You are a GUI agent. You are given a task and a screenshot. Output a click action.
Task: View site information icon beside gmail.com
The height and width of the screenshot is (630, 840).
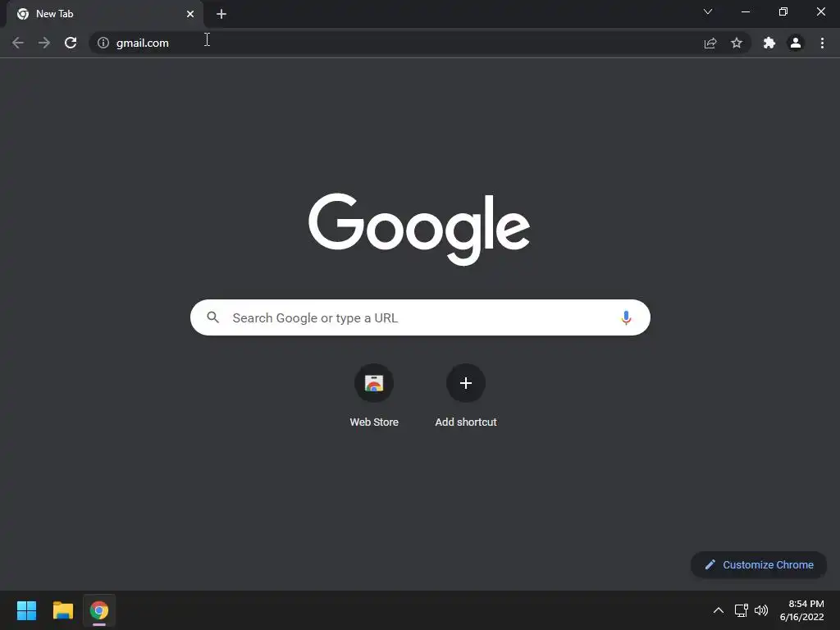tap(103, 43)
